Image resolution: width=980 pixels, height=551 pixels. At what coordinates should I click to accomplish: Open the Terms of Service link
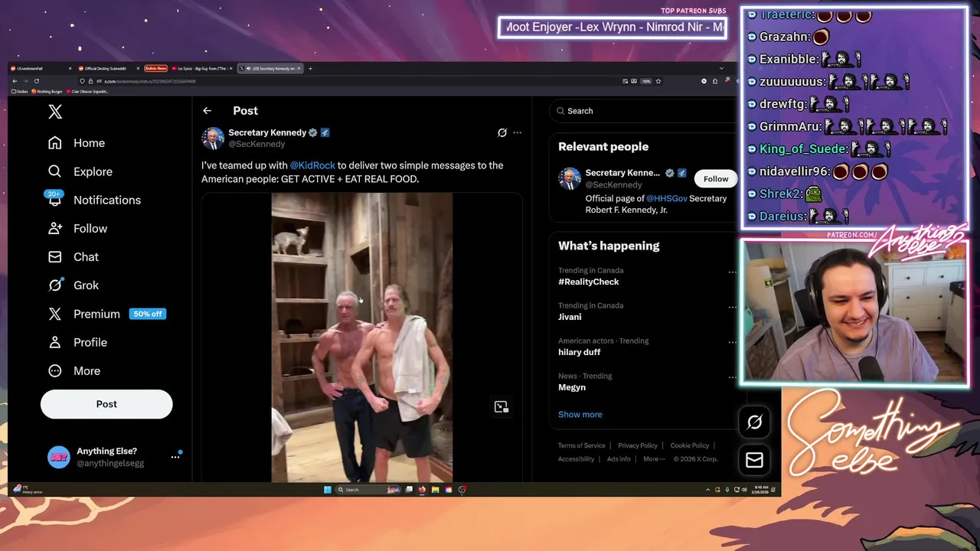click(581, 445)
